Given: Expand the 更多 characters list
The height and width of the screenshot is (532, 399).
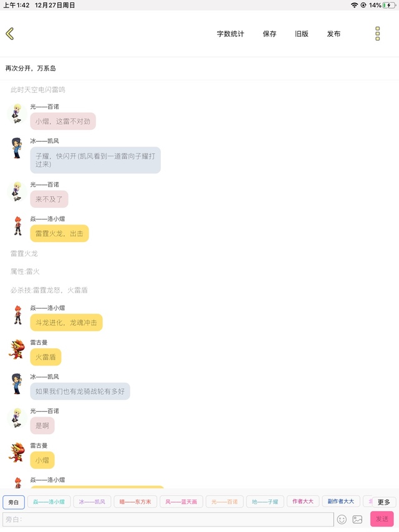Looking at the screenshot, I should 384,502.
